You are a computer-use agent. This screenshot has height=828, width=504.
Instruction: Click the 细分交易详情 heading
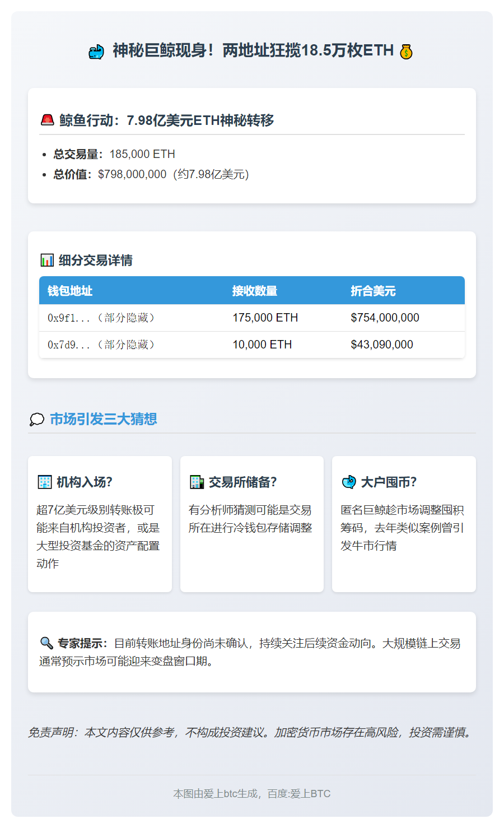[x=96, y=261]
